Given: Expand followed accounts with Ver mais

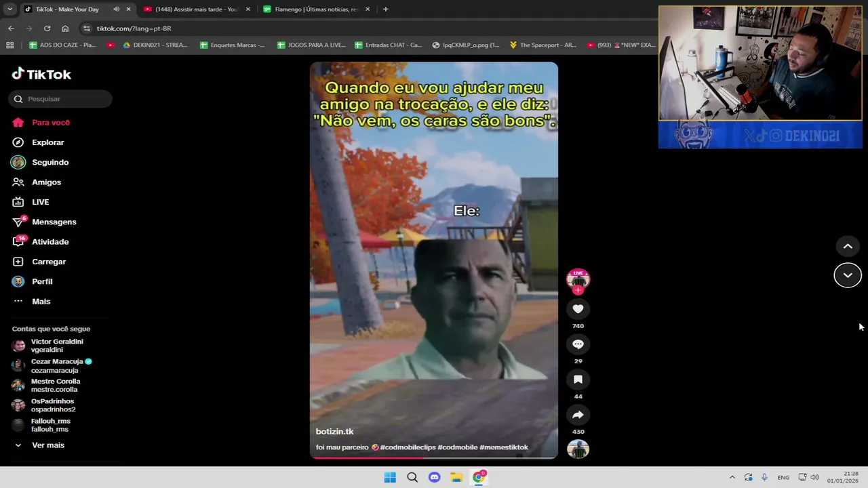Looking at the screenshot, I should coord(39,445).
